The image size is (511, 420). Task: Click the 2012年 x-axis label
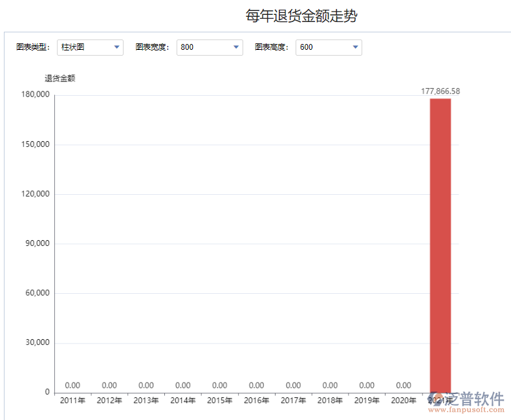tap(109, 400)
